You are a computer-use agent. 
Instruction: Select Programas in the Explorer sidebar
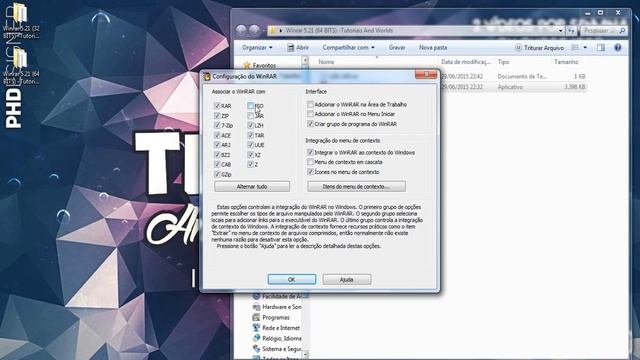click(x=271, y=318)
